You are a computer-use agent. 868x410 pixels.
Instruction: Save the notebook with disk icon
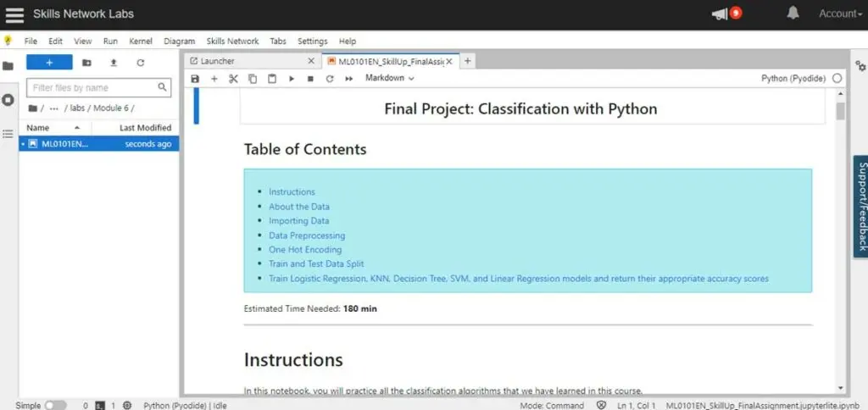(195, 79)
